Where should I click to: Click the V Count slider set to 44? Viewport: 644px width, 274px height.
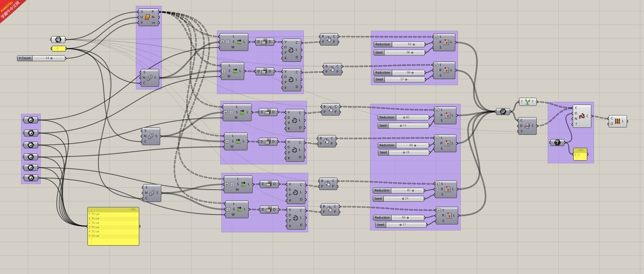tap(41, 58)
